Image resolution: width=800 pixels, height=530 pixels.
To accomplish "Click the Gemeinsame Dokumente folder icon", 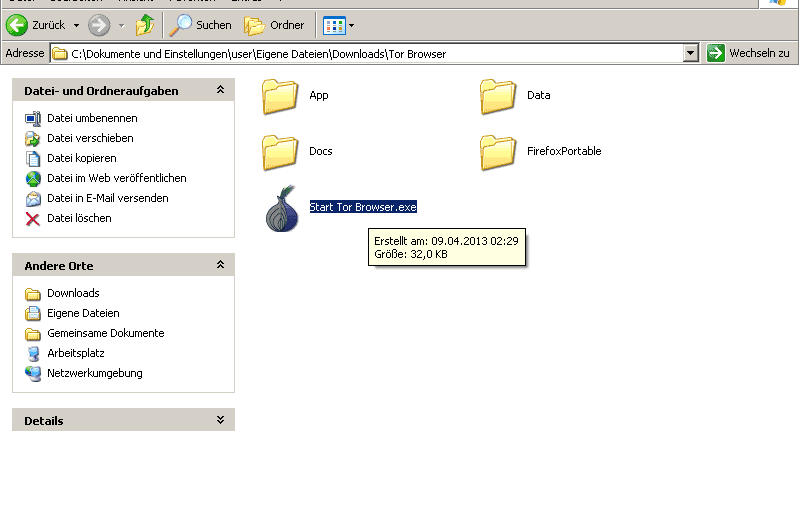I will (x=33, y=334).
